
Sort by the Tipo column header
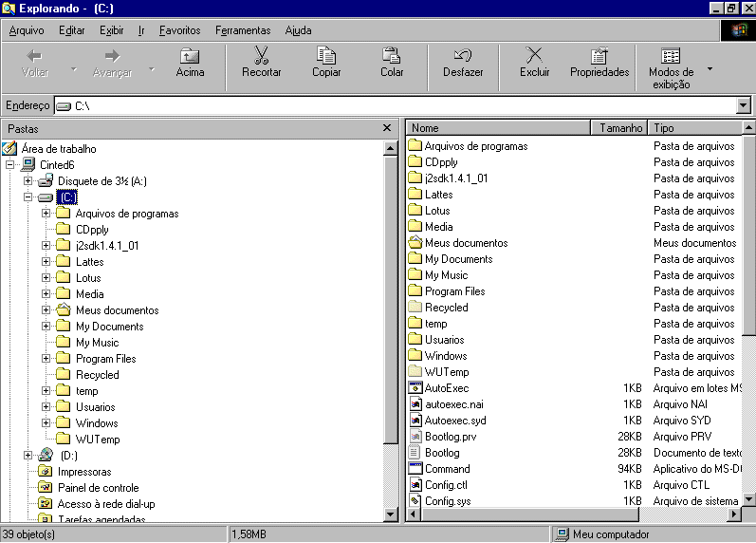tap(694, 128)
